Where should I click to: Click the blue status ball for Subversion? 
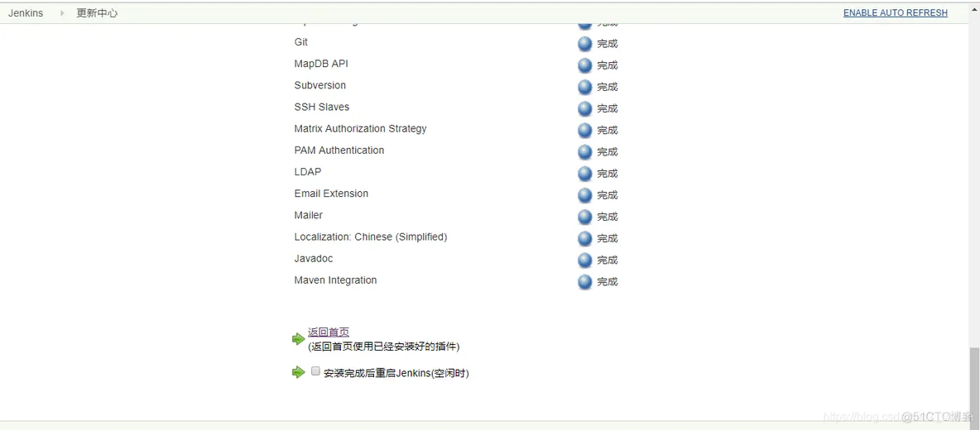coord(584,87)
